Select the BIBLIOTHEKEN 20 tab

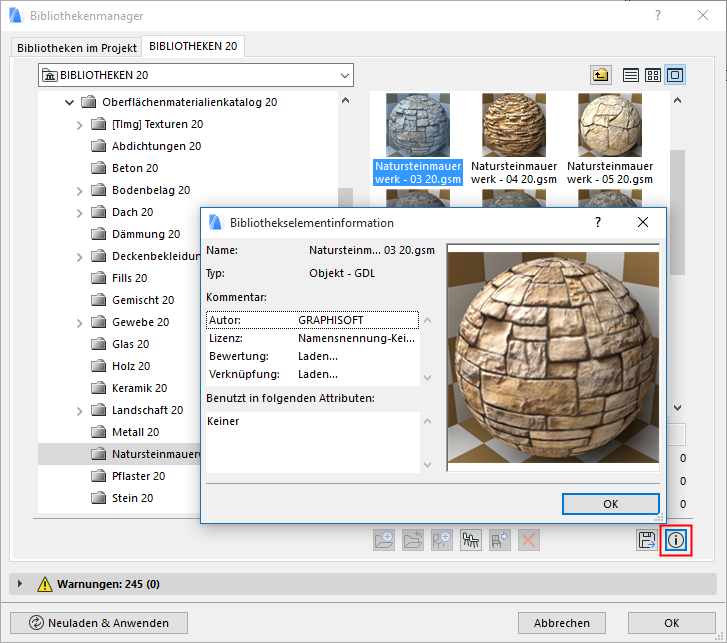pyautogui.click(x=192, y=46)
